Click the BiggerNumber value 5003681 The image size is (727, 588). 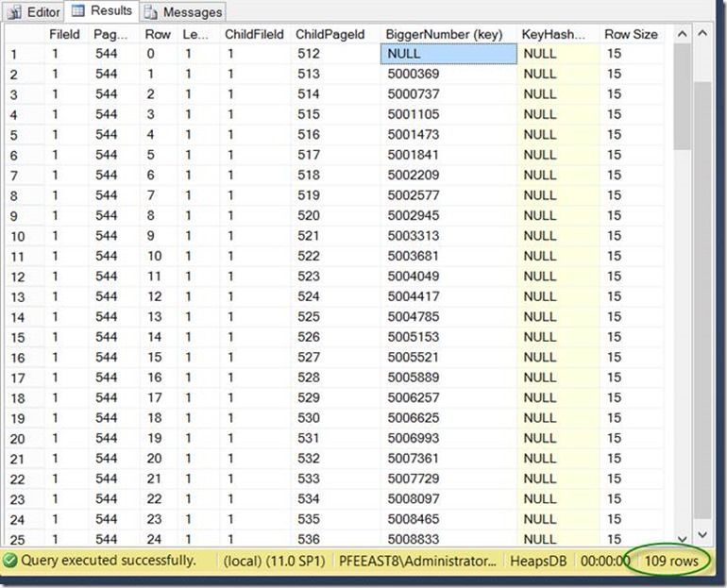(414, 256)
